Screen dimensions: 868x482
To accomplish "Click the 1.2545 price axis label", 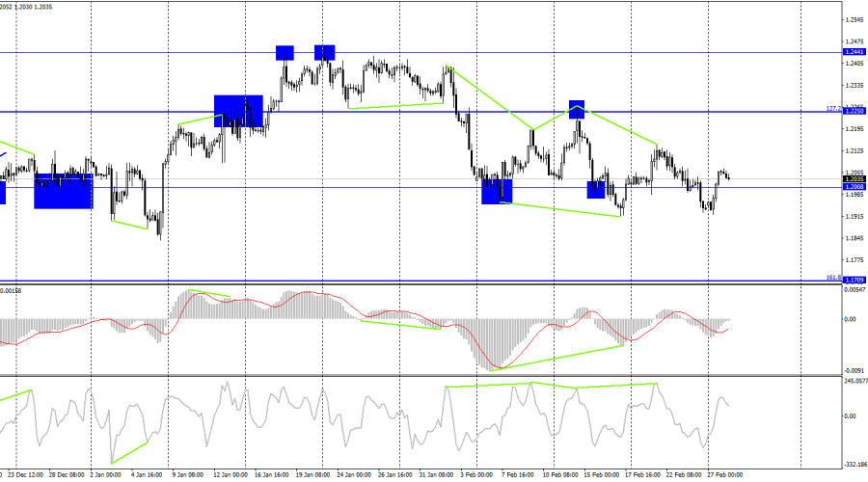I will click(854, 20).
